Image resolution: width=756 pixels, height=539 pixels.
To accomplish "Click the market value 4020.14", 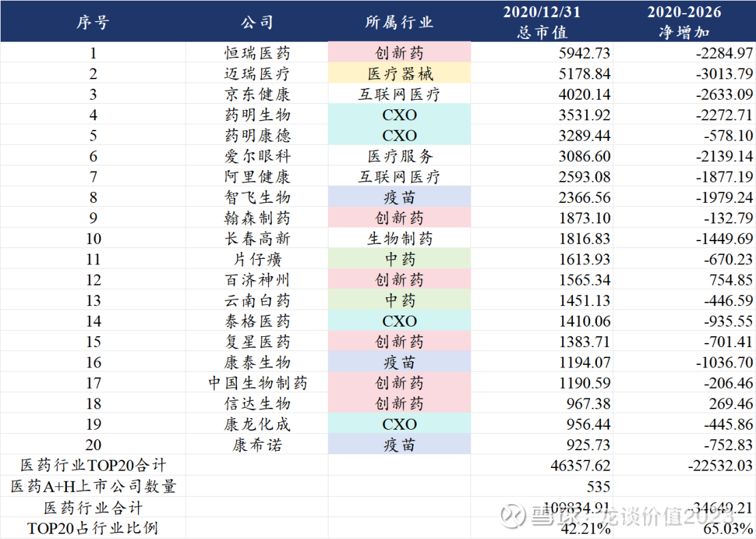I will (585, 94).
